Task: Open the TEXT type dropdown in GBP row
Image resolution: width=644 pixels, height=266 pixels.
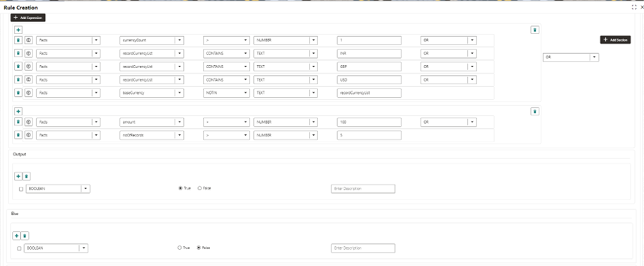Action: [313, 66]
